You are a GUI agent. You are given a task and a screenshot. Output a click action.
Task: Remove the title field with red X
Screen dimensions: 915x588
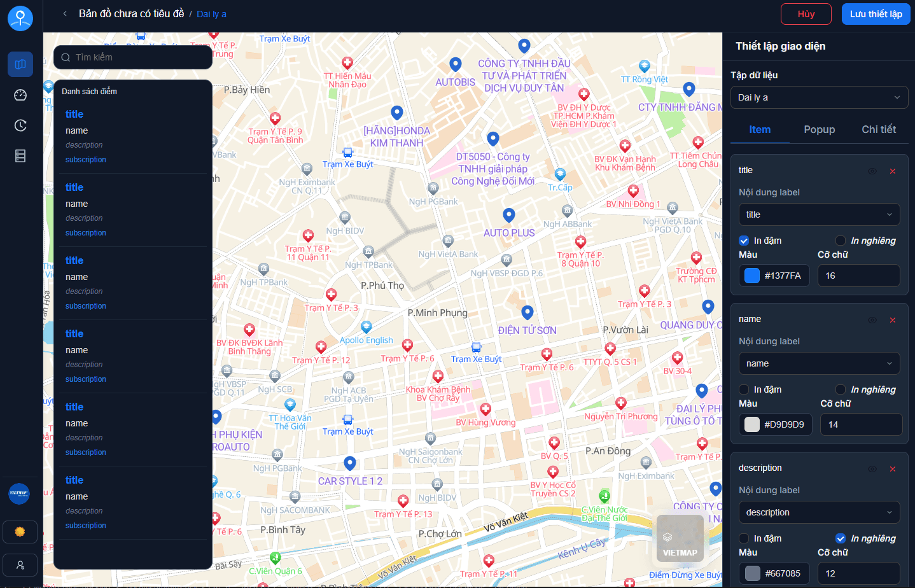pyautogui.click(x=893, y=171)
